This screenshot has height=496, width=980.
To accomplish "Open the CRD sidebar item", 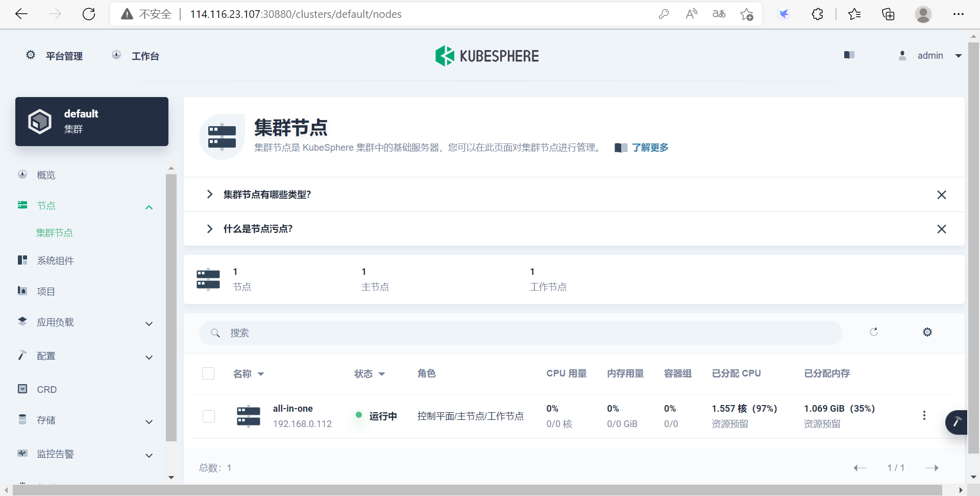I will pyautogui.click(x=47, y=389).
